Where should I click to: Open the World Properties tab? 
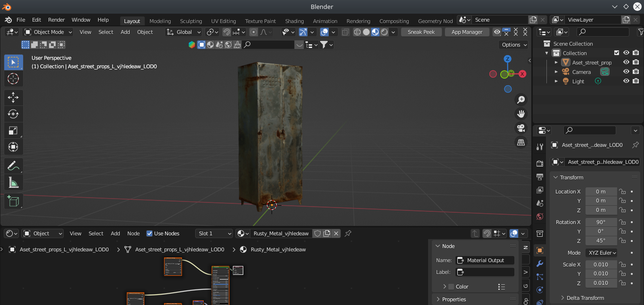point(539,216)
